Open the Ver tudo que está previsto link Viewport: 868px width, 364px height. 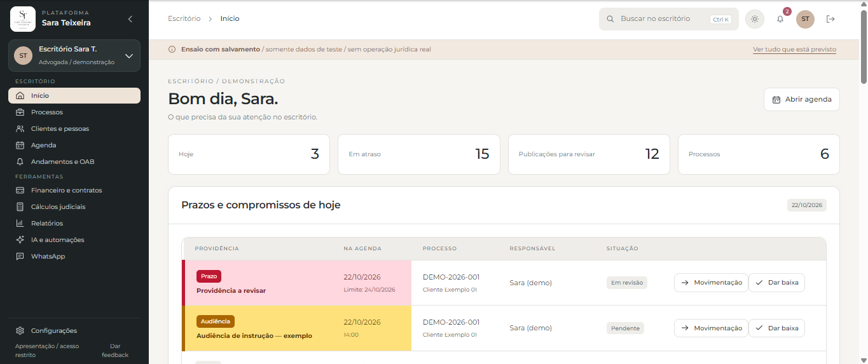[794, 50]
